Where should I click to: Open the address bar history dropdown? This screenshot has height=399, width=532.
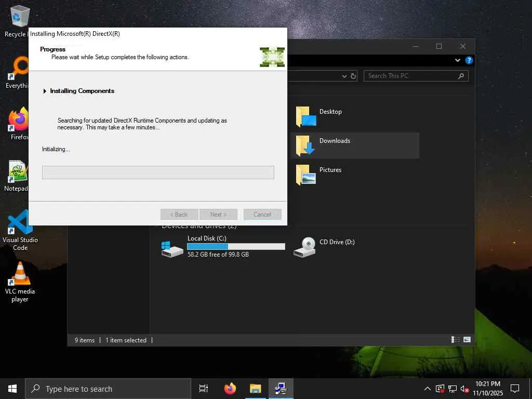[x=344, y=76]
